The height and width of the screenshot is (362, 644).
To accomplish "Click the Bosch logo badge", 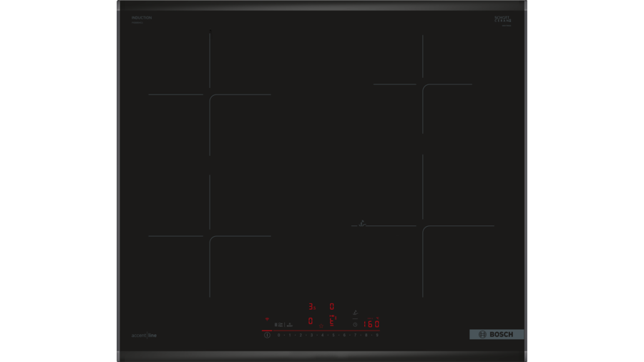I will tap(497, 334).
